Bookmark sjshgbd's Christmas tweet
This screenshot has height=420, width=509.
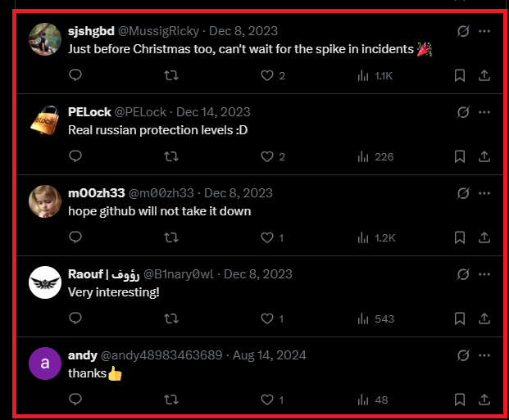(460, 75)
